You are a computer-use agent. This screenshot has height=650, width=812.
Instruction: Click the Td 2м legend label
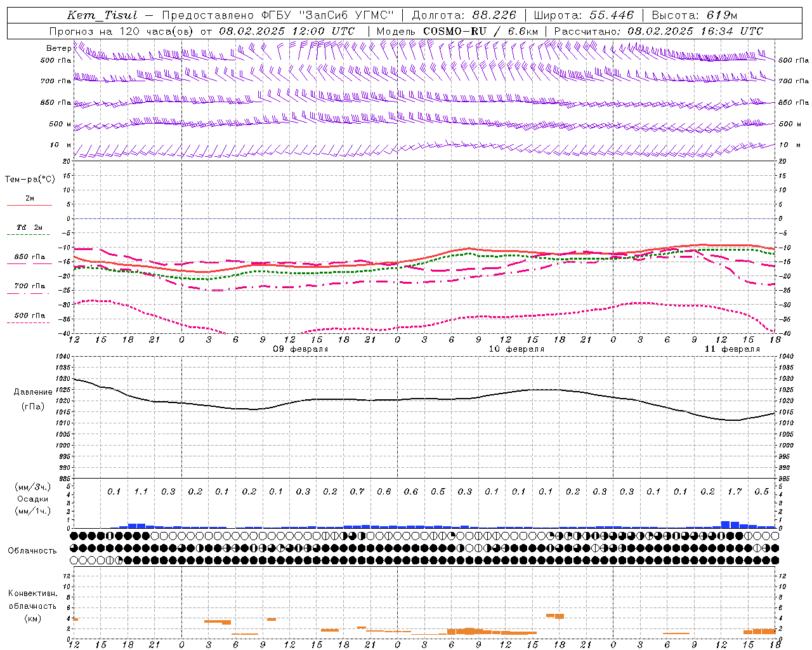pos(29,227)
